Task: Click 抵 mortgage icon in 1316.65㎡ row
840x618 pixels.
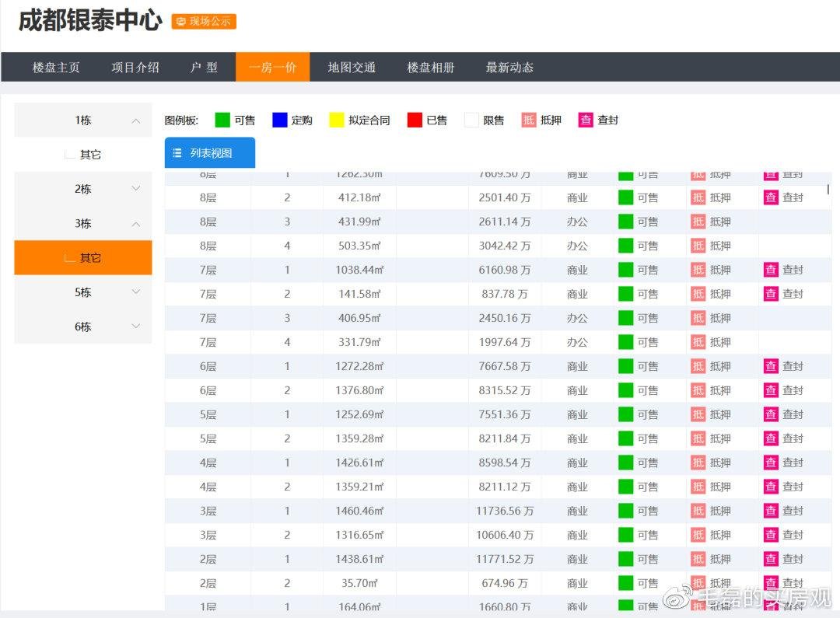Action: coord(698,535)
